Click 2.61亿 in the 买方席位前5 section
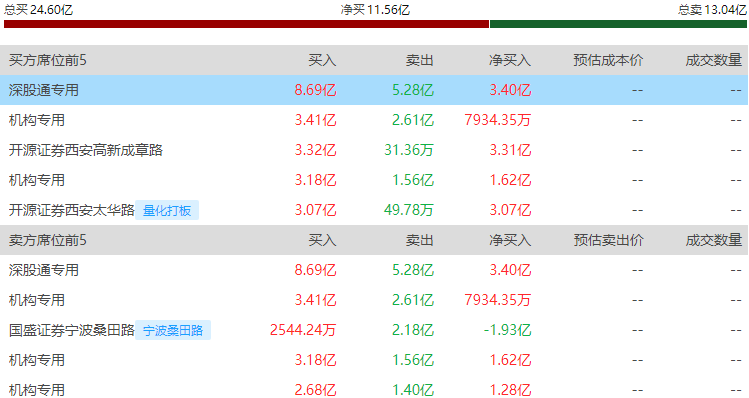749x398 pixels. click(x=413, y=120)
